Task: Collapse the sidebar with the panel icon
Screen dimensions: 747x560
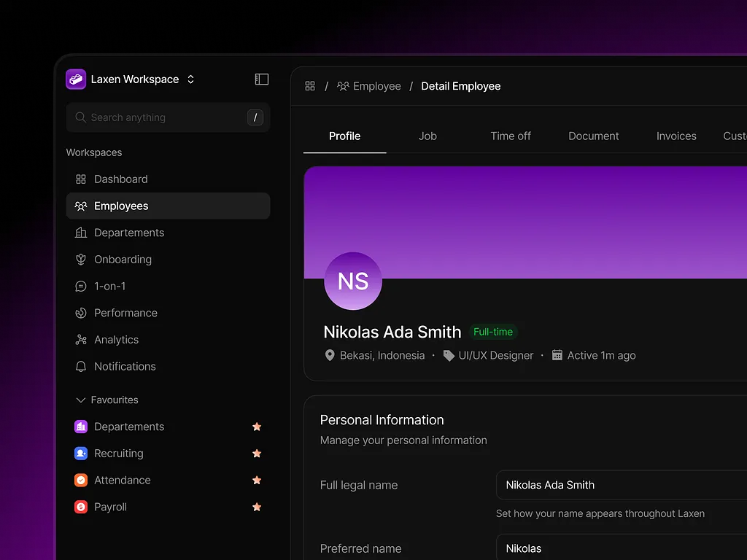Action: click(x=262, y=79)
